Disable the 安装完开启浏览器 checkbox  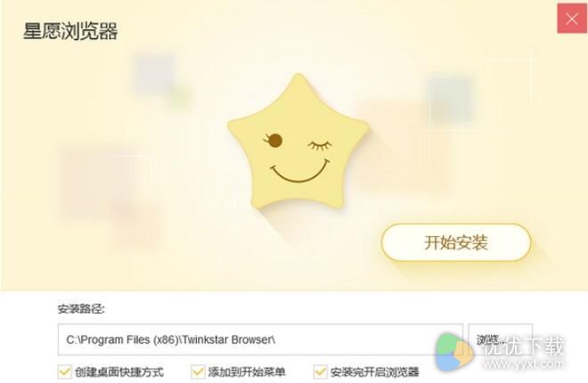[x=320, y=371]
